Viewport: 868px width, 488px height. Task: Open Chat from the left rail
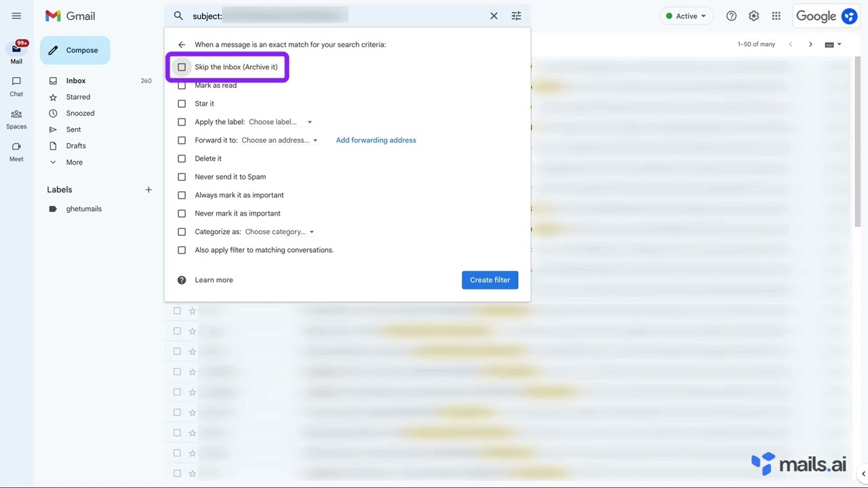[x=16, y=87]
